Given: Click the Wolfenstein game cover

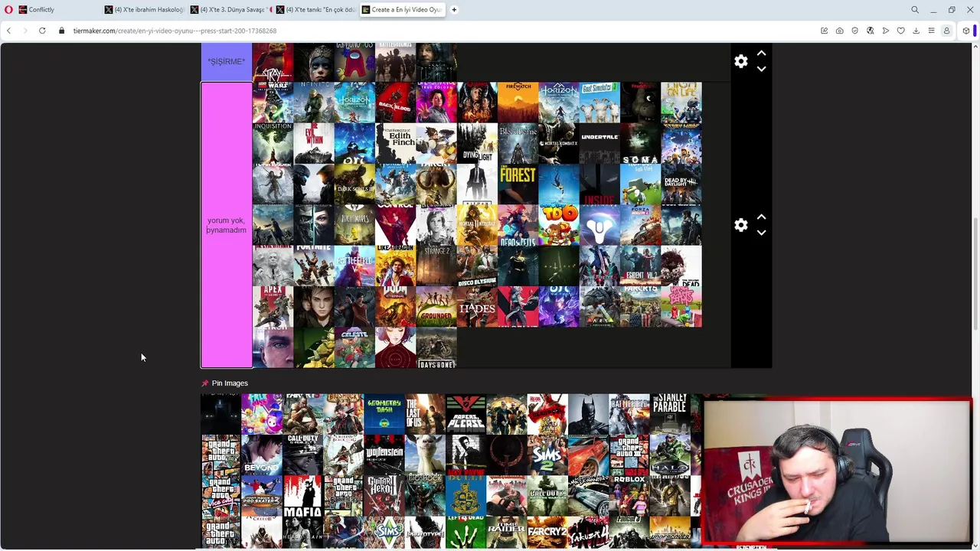Looking at the screenshot, I should (x=384, y=455).
